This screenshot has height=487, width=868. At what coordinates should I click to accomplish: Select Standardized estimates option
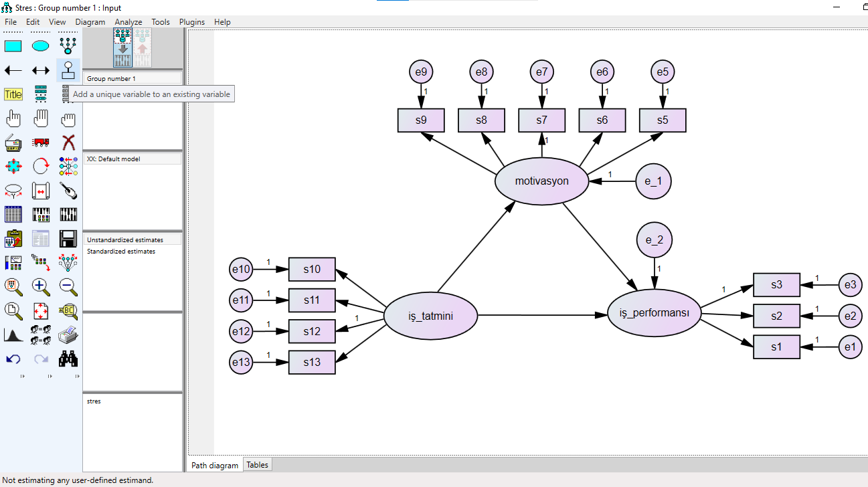[121, 252]
